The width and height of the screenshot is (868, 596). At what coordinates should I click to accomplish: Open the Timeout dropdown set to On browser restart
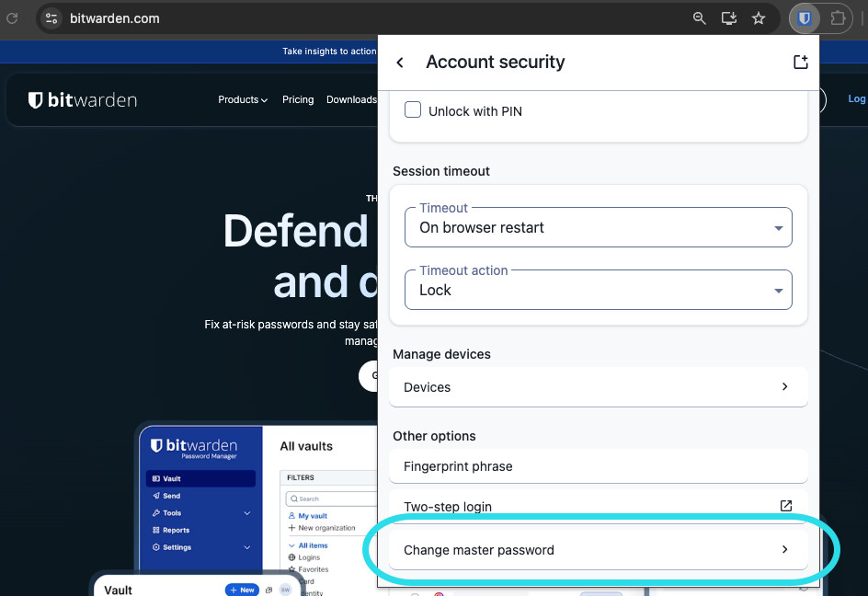pos(598,227)
